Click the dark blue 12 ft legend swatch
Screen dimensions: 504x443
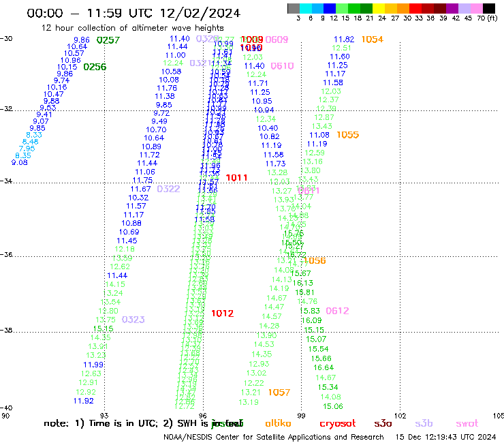[x=330, y=8]
